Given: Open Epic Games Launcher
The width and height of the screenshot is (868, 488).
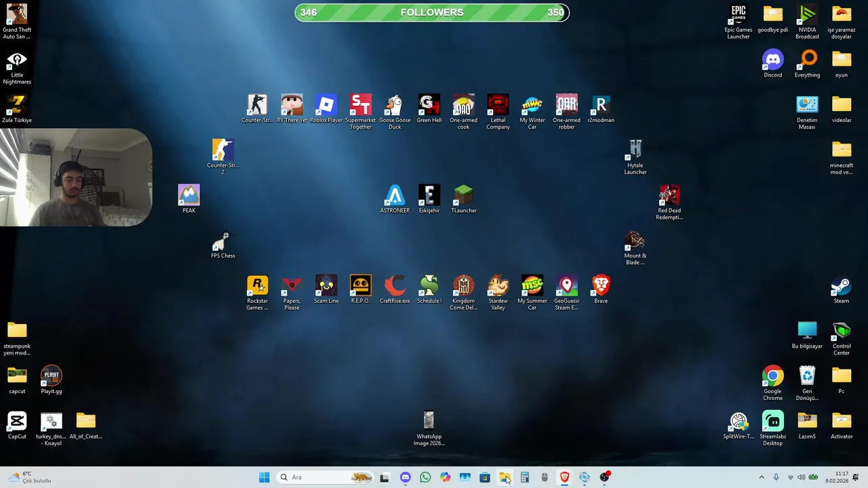Looking at the screenshot, I should pos(738,21).
